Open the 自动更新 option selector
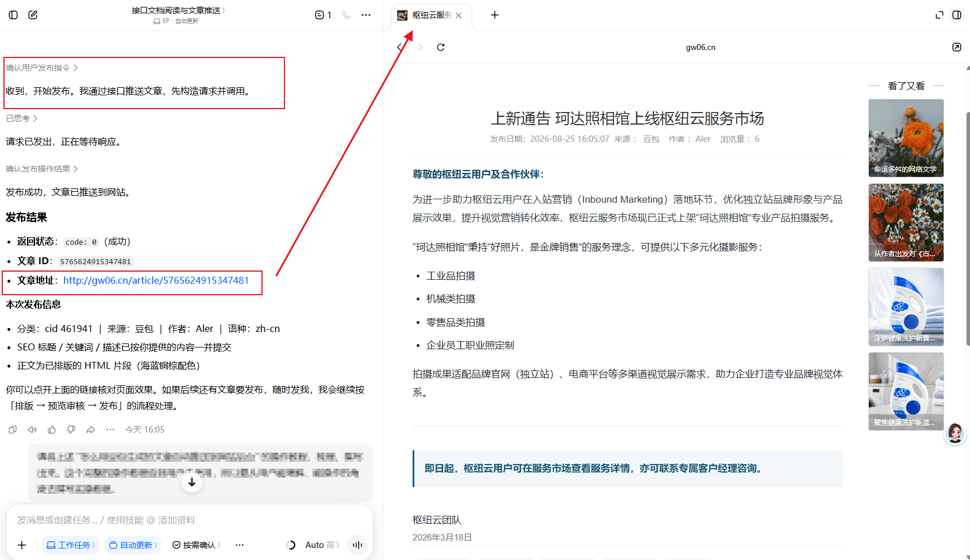The image size is (970, 560). click(x=133, y=545)
